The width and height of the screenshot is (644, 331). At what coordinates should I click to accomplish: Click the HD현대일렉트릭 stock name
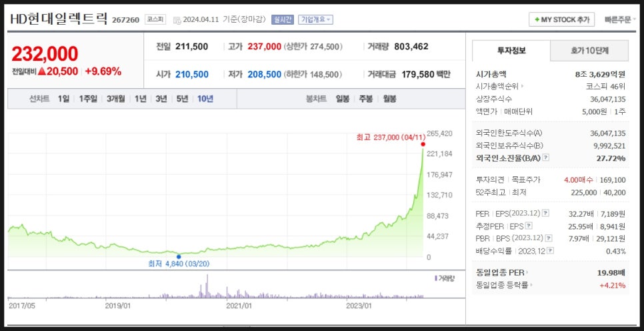[59, 18]
